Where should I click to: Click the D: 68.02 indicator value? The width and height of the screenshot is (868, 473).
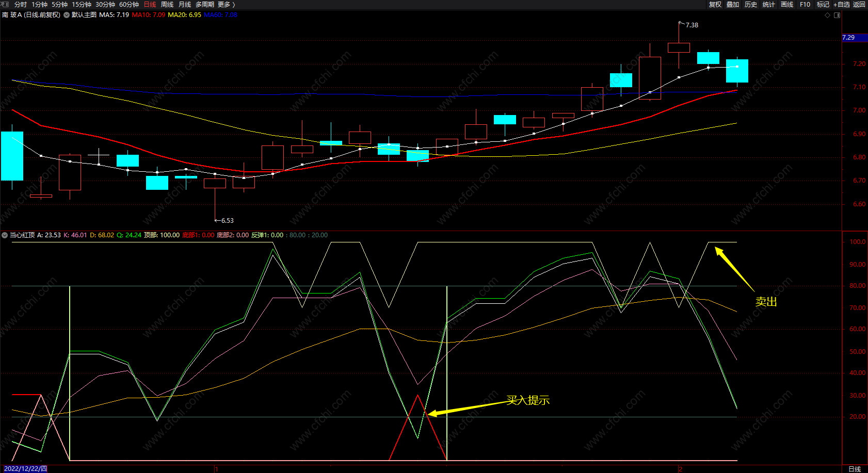(102, 235)
